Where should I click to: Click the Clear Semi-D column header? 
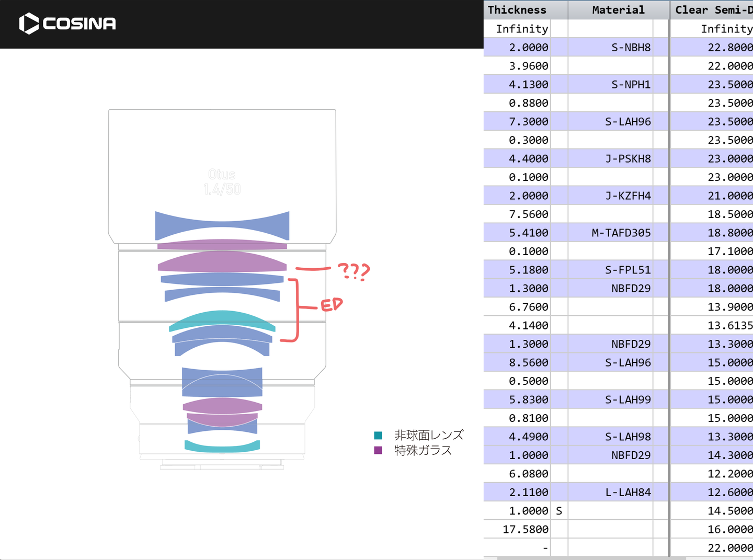point(712,10)
